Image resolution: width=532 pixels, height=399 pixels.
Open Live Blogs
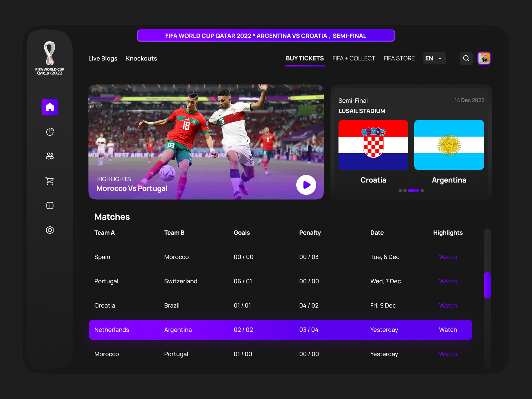[103, 58]
